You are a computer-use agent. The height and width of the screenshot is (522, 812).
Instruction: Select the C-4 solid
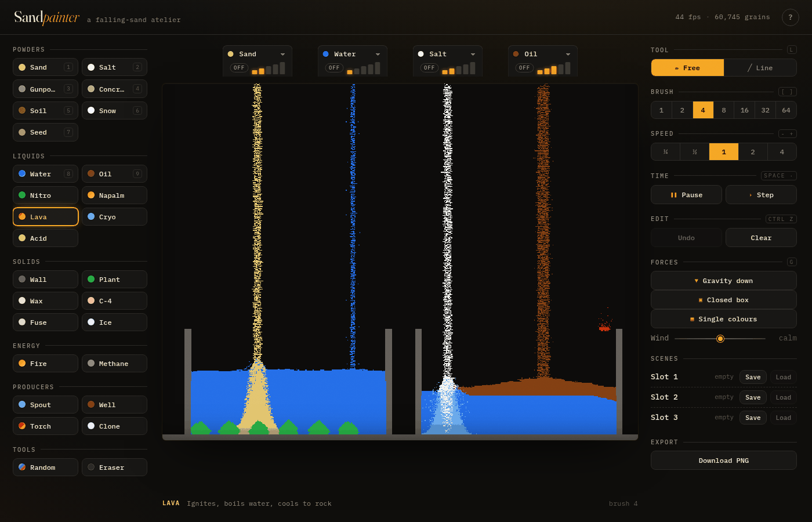[x=114, y=301]
